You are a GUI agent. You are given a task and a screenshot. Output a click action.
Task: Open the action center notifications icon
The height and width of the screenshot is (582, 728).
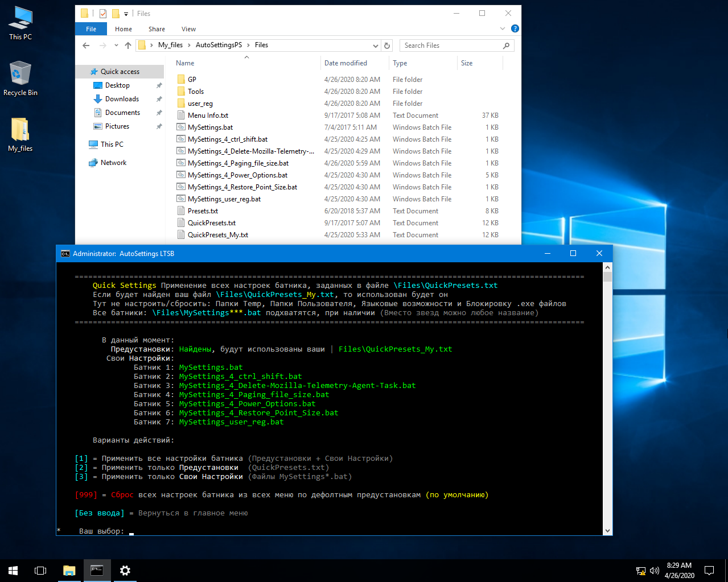tap(709, 571)
